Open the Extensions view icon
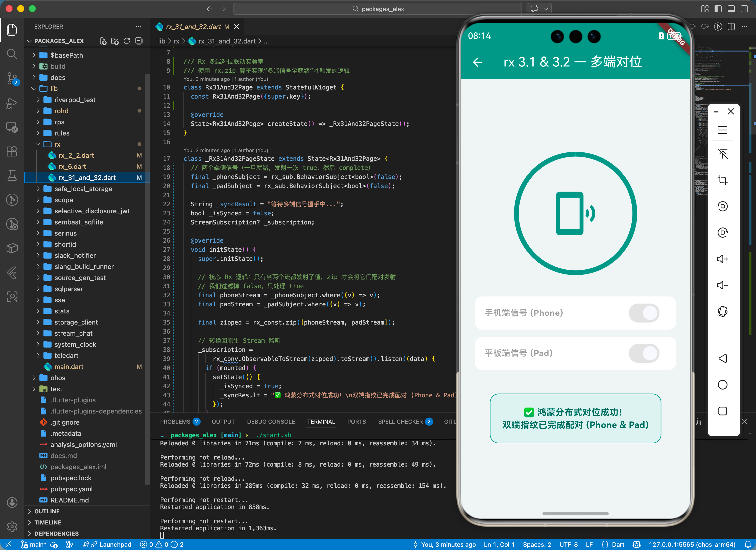The width and height of the screenshot is (756, 550). click(x=12, y=151)
